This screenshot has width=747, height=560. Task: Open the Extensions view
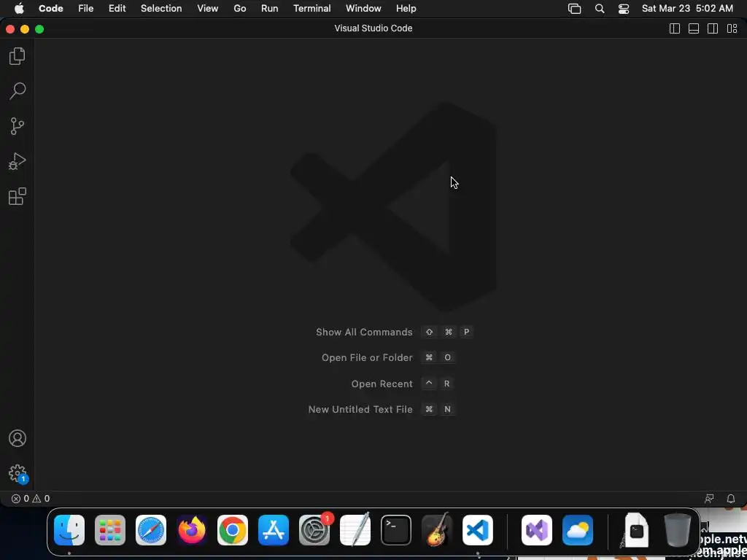point(18,196)
